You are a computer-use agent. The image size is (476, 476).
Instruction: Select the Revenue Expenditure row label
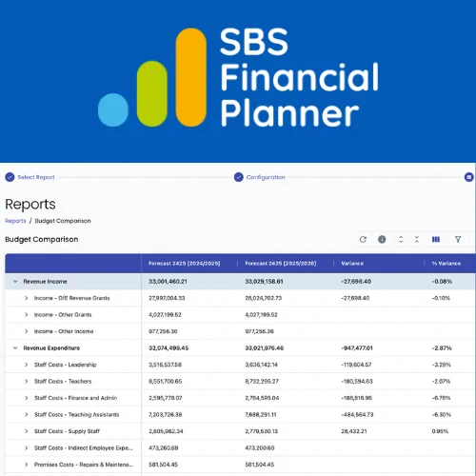pyautogui.click(x=51, y=348)
